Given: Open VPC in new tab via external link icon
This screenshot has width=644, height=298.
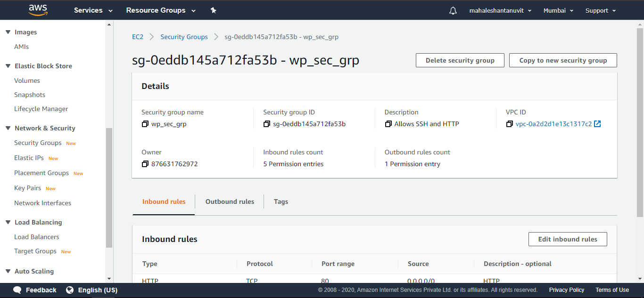Looking at the screenshot, I should [x=597, y=123].
